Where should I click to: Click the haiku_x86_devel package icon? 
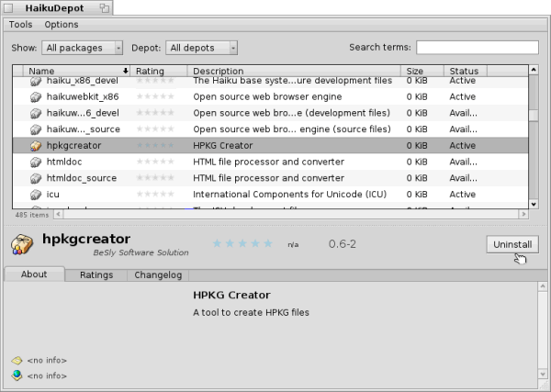[x=37, y=82]
